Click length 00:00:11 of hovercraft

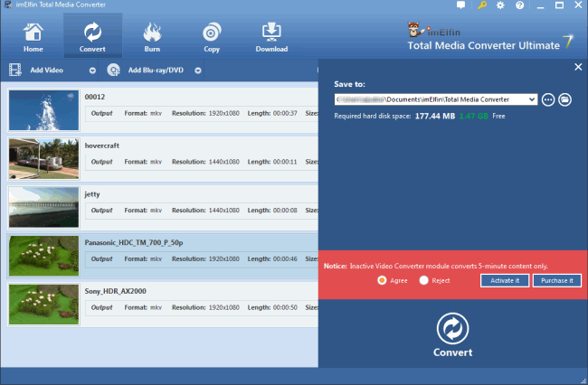(285, 162)
